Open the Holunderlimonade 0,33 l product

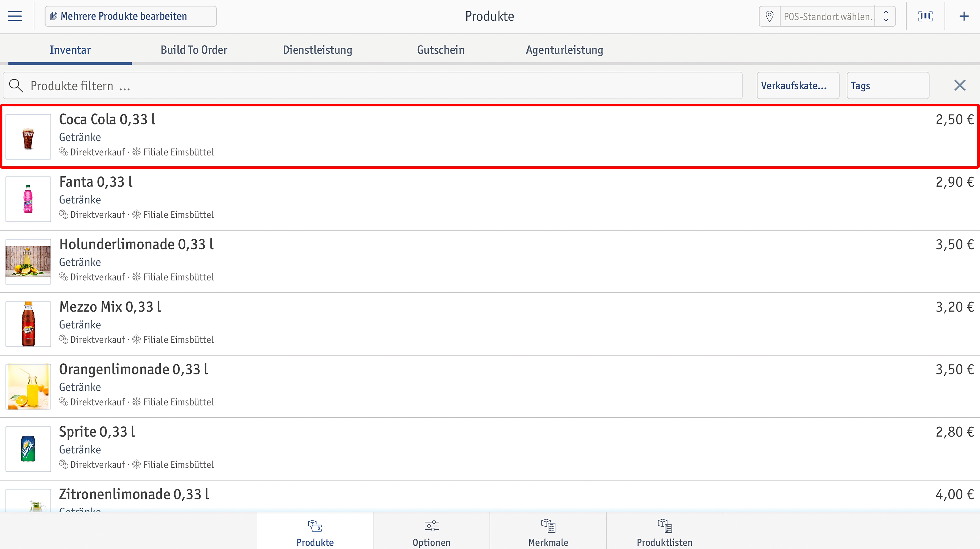click(490, 262)
